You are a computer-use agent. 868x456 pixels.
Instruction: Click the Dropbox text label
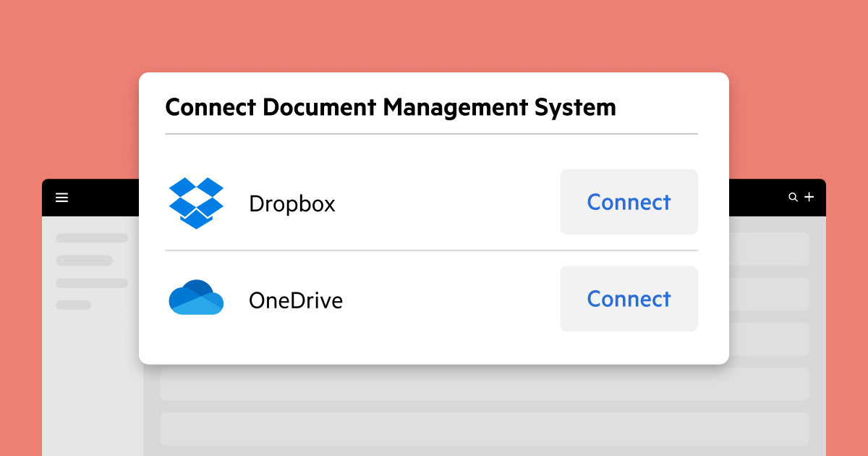[x=292, y=204]
